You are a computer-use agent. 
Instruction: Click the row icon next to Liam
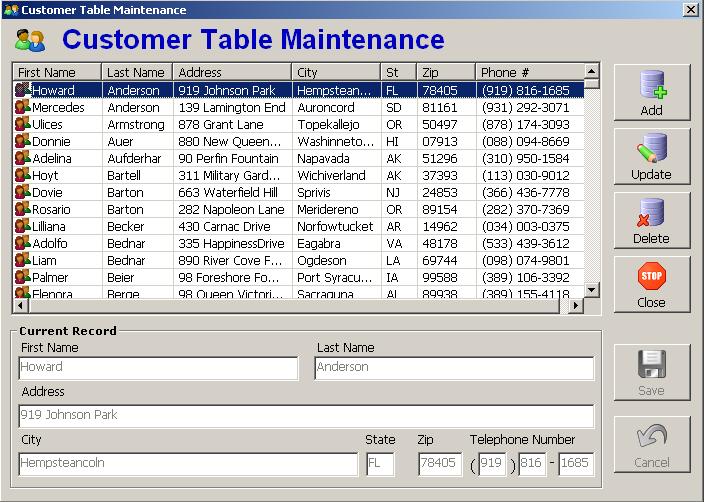(x=22, y=261)
